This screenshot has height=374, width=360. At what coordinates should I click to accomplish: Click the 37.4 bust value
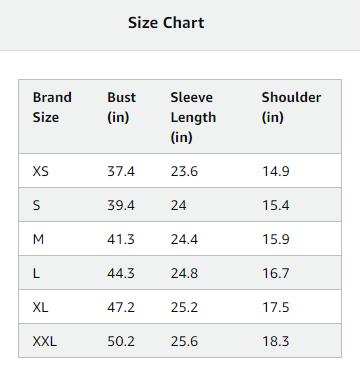(121, 171)
